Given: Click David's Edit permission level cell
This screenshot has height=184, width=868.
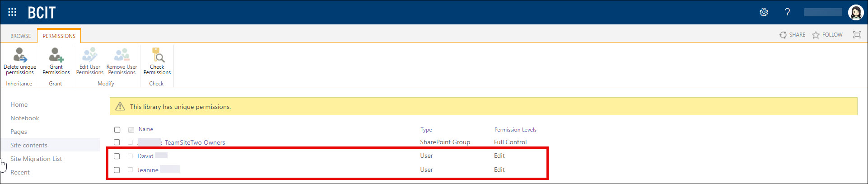Looking at the screenshot, I should click(499, 156).
